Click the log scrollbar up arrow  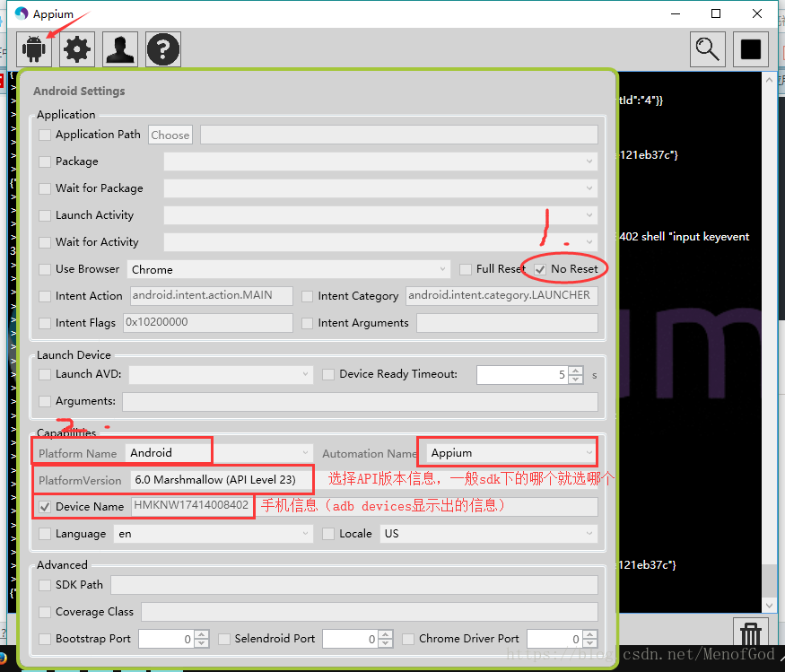click(x=769, y=79)
